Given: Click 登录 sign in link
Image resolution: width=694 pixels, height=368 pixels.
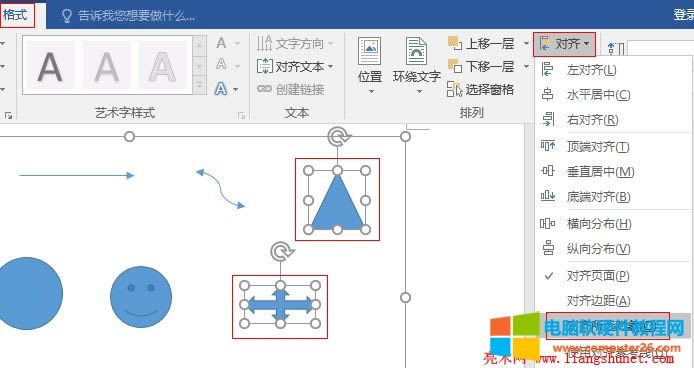Looking at the screenshot, I should [683, 15].
